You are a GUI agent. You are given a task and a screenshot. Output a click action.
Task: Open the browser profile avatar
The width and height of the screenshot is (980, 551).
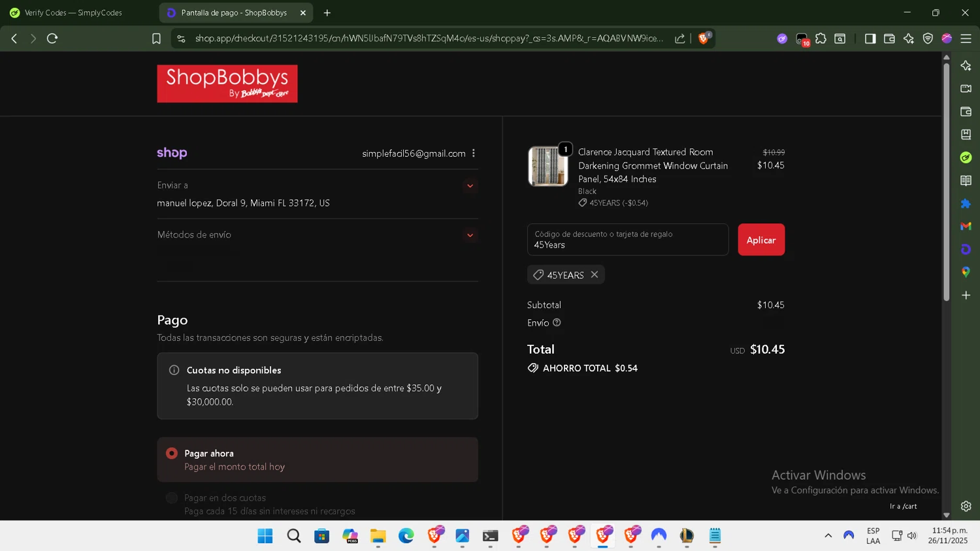(947, 39)
